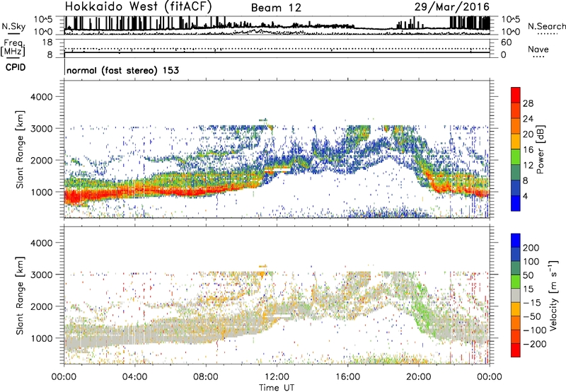Click the '200' tick on velocity colorbar

[531, 248]
